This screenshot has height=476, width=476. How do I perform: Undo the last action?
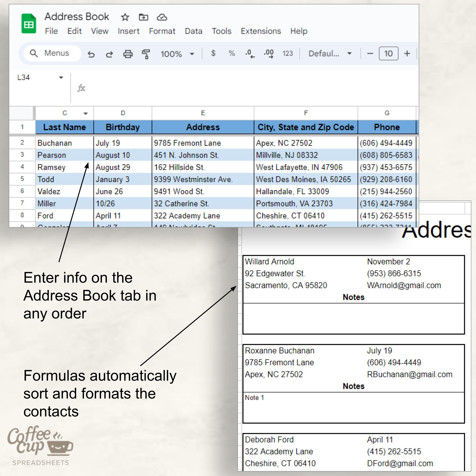[92, 54]
